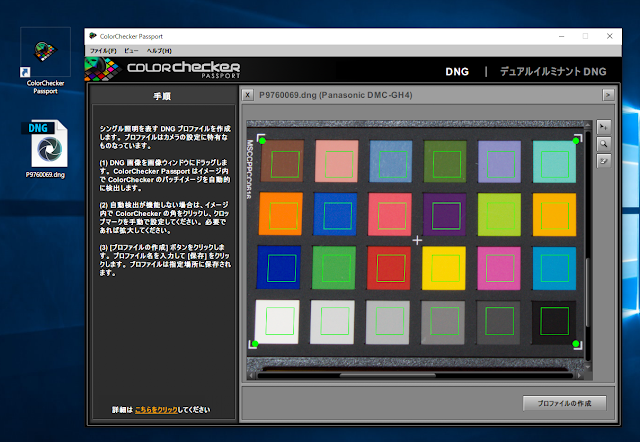Minimize the ColorChecker Passport window

coord(562,36)
